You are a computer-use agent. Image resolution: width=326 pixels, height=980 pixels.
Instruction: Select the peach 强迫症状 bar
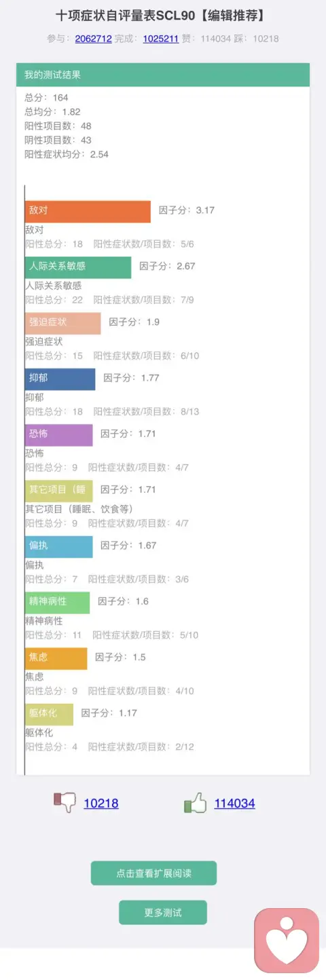coord(62,323)
